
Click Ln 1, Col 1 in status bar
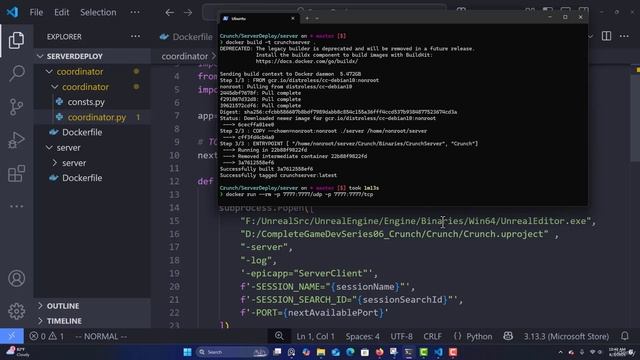(x=316, y=336)
